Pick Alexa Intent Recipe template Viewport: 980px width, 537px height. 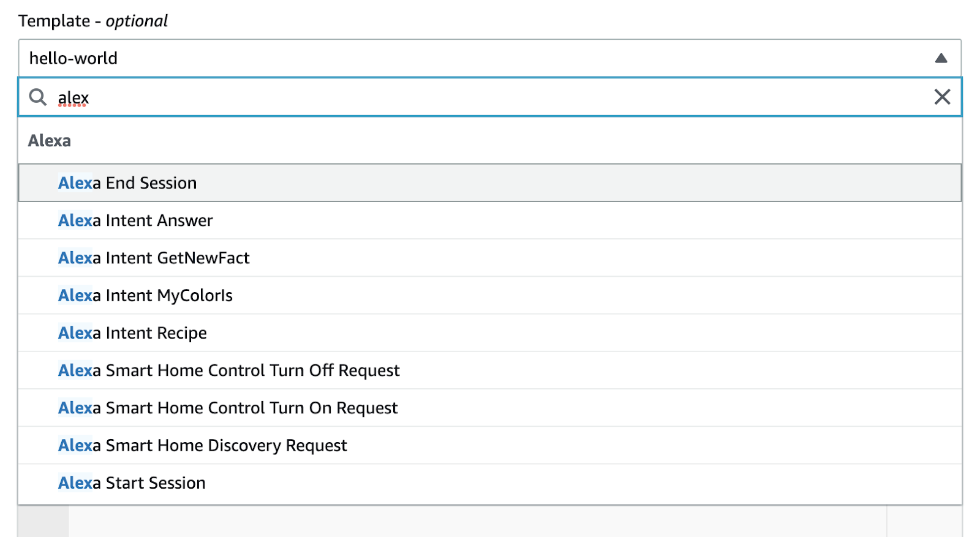coord(490,332)
